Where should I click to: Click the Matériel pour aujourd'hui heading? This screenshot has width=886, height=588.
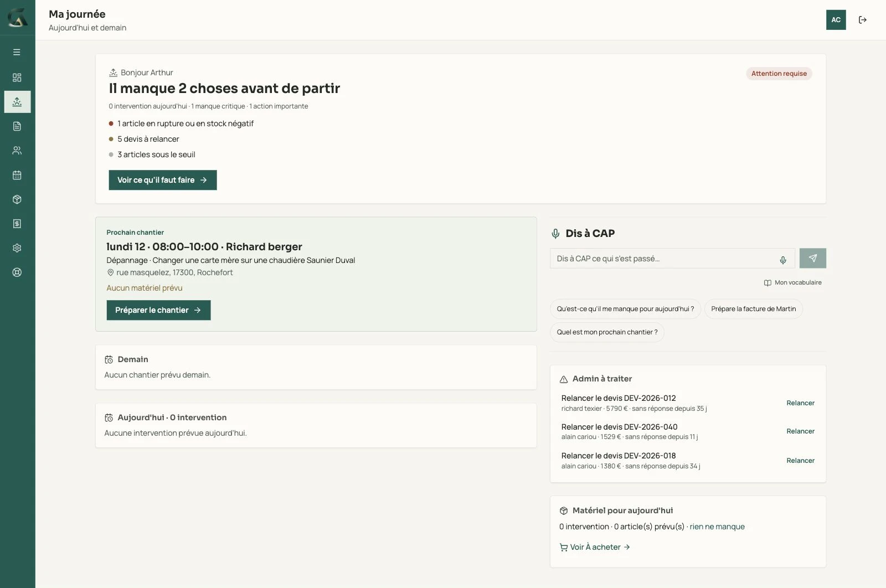[x=623, y=510]
